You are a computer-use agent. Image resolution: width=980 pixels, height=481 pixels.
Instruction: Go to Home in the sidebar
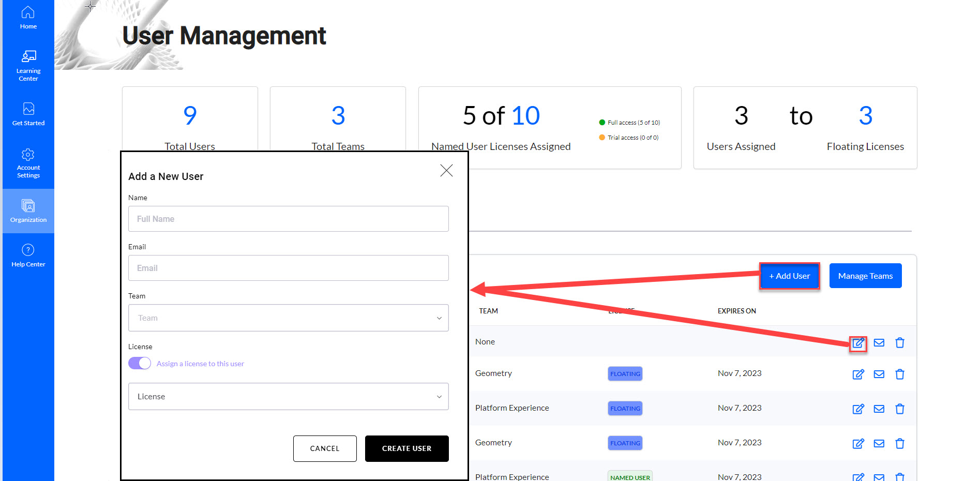click(x=28, y=18)
